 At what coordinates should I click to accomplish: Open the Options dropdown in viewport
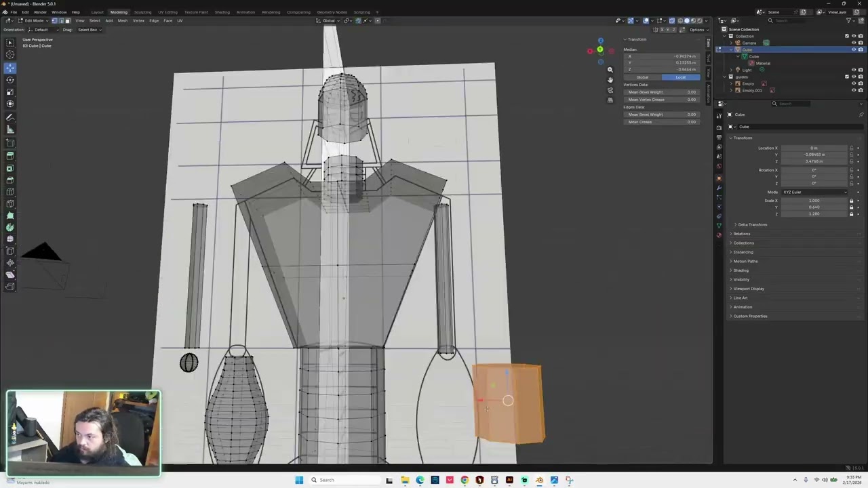point(698,30)
